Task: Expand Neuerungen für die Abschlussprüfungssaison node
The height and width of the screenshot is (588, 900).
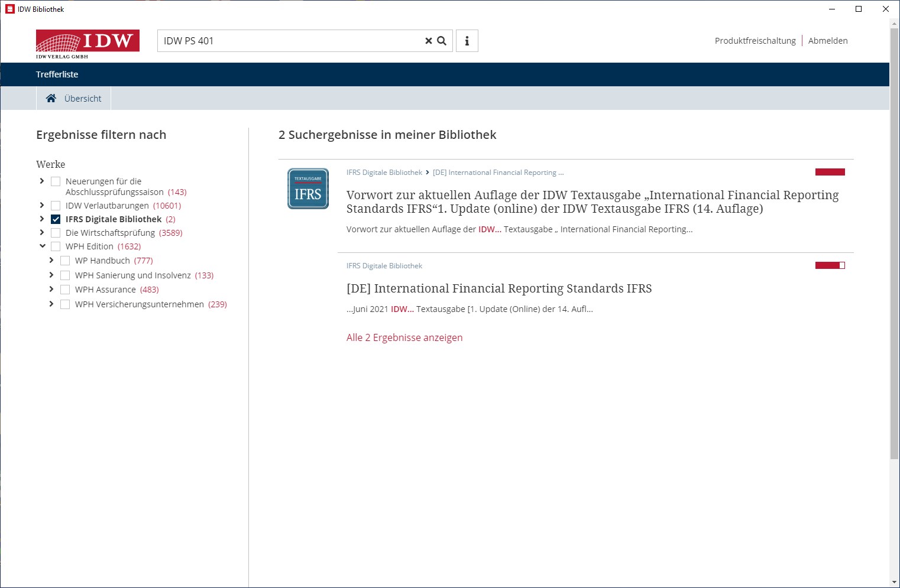Action: (42, 181)
